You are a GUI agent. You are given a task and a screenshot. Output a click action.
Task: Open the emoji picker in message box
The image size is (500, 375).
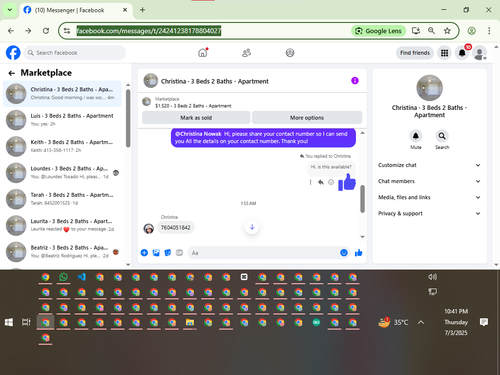344,253
